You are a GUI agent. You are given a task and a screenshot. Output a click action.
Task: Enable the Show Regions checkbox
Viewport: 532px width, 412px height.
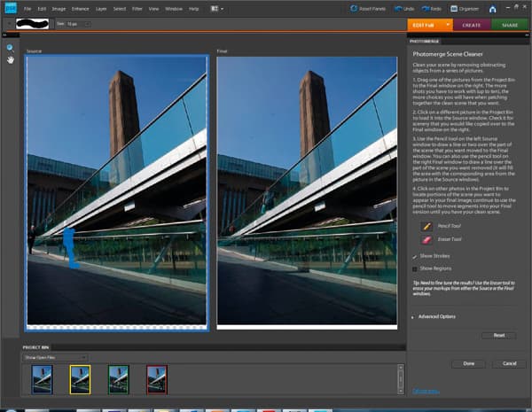pyautogui.click(x=415, y=268)
